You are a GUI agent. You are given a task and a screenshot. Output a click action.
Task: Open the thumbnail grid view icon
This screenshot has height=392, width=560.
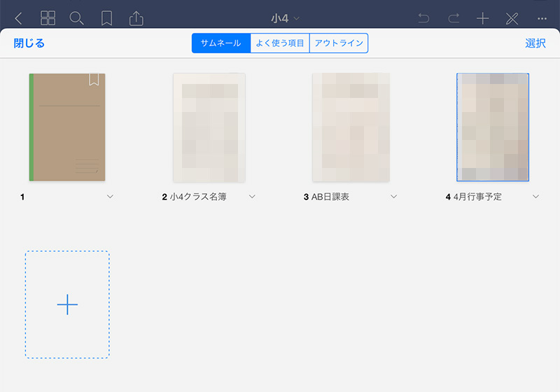(x=48, y=18)
